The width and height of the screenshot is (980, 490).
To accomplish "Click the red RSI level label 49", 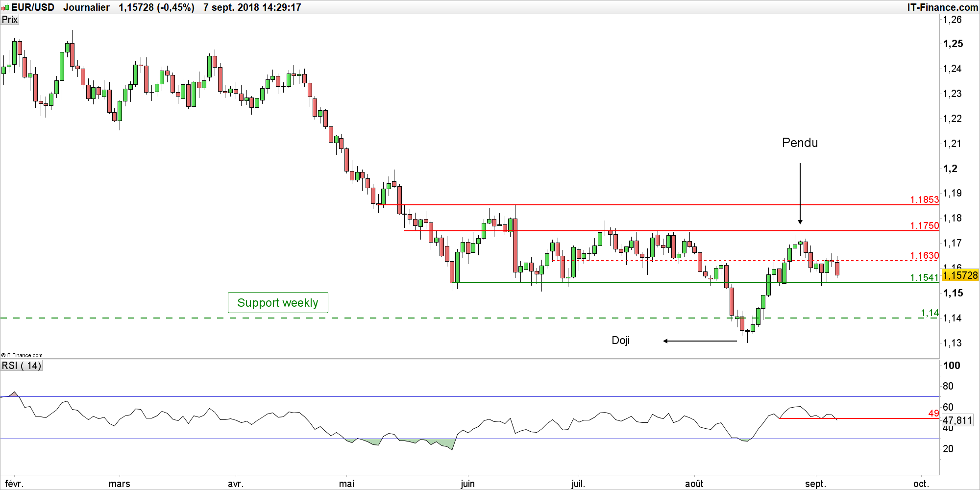I will pos(934,413).
